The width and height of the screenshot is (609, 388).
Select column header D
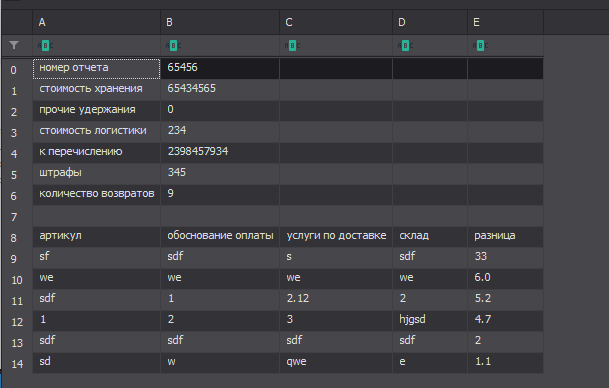[x=430, y=22]
